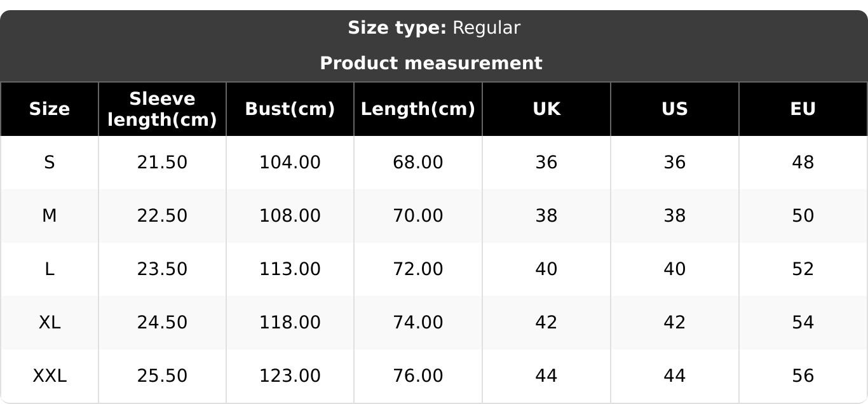Click the EU size 56 cell
868x404 pixels.
(x=803, y=376)
